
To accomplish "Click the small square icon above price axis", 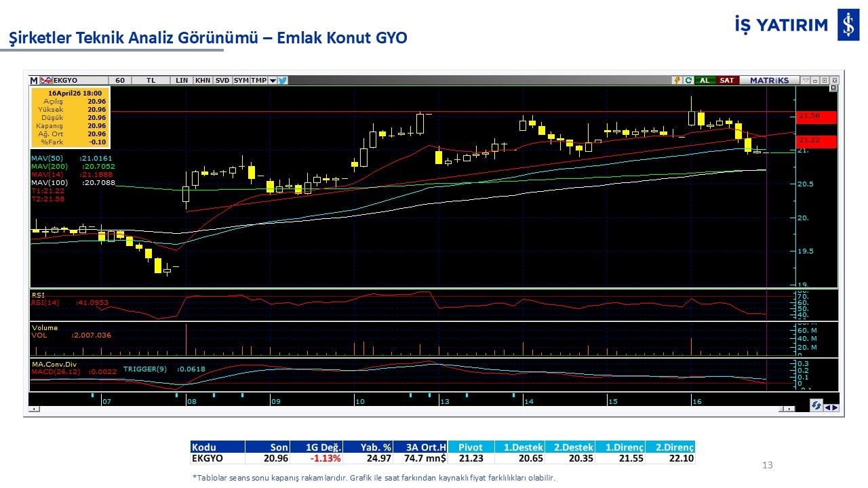I will 833,88.
